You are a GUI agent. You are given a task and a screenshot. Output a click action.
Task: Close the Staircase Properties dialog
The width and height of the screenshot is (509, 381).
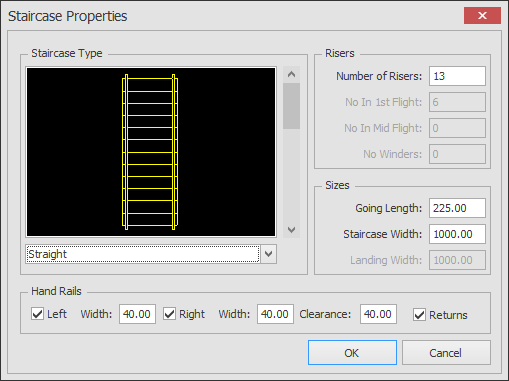coord(482,16)
